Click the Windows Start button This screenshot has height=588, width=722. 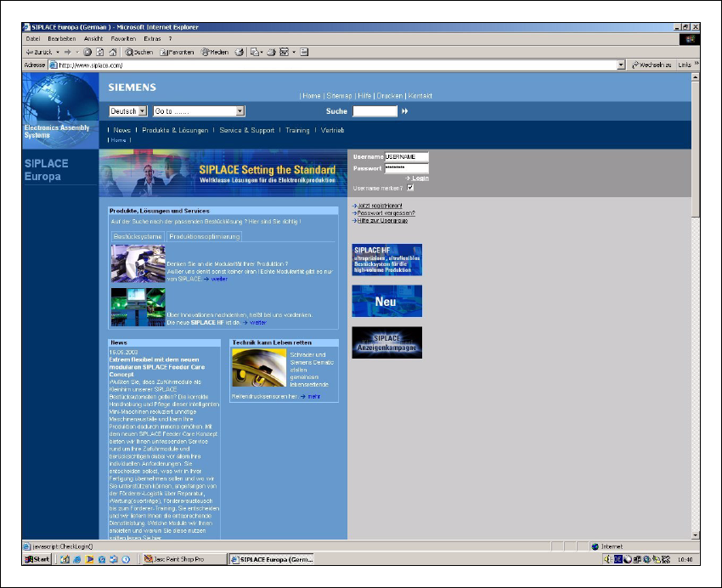pos(37,559)
